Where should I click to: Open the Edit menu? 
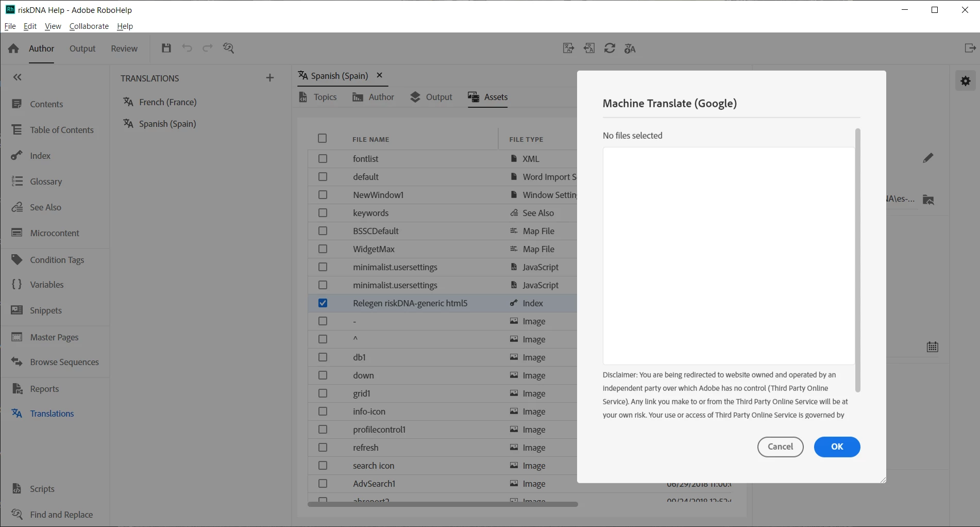30,26
